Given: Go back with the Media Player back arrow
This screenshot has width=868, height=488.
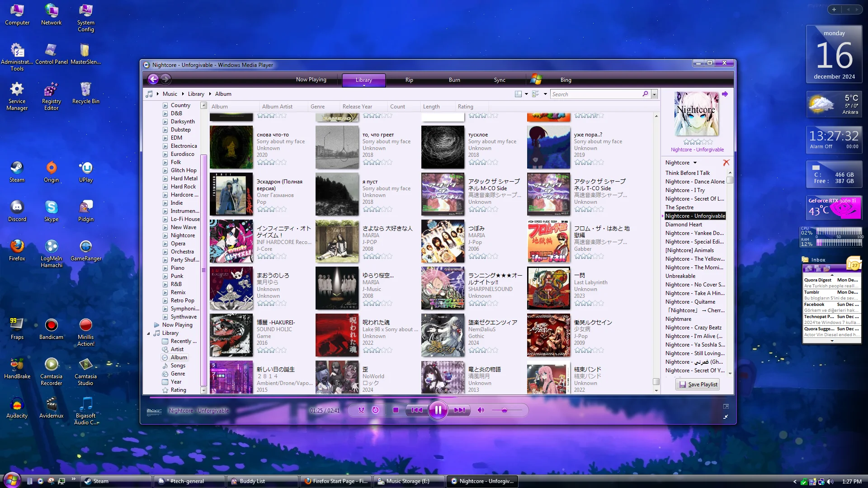Looking at the screenshot, I should point(153,80).
